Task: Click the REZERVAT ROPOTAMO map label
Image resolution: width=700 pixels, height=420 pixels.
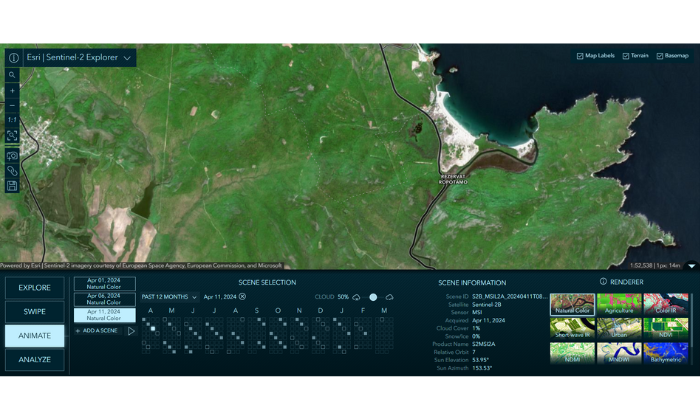Action: coord(453,179)
